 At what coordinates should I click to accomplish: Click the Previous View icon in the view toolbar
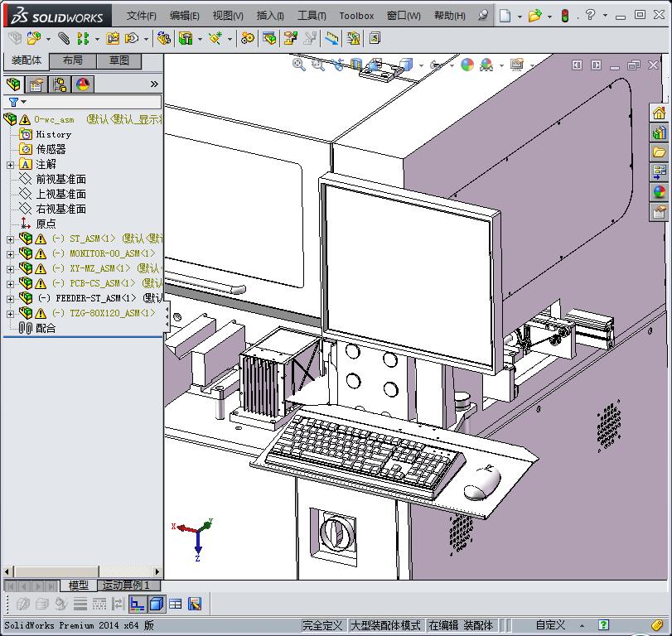[x=338, y=65]
